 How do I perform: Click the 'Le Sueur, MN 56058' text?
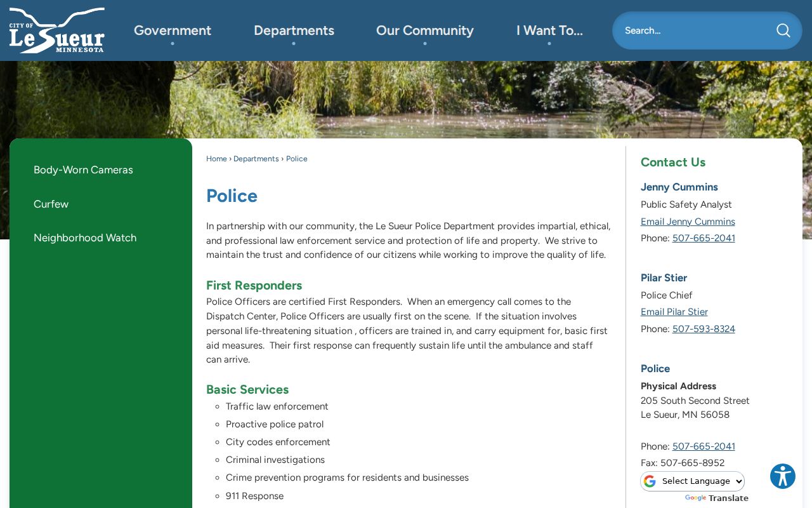coord(685,415)
